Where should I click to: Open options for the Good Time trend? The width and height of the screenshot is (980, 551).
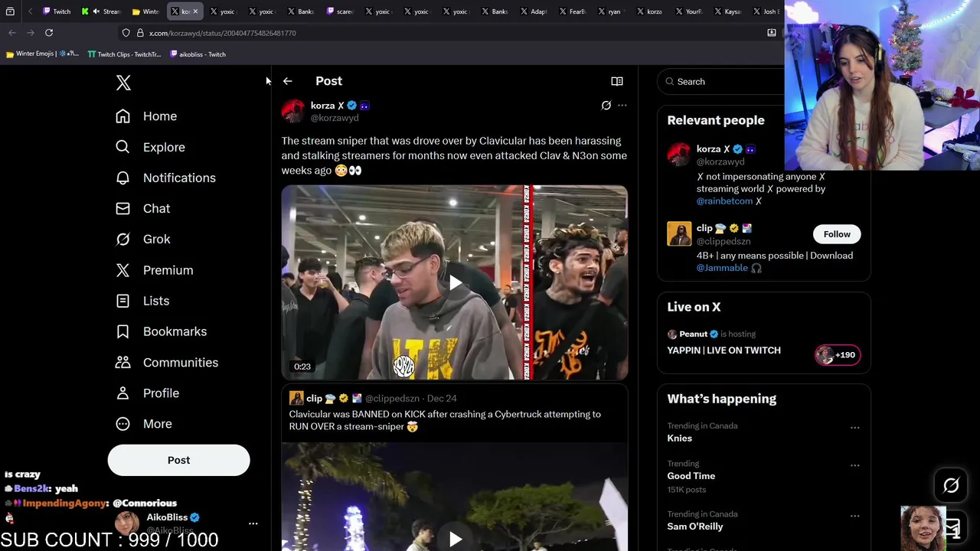(854, 465)
